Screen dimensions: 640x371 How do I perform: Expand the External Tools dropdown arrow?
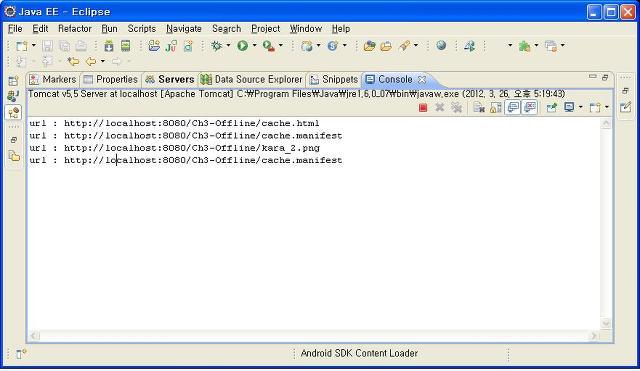(280, 46)
